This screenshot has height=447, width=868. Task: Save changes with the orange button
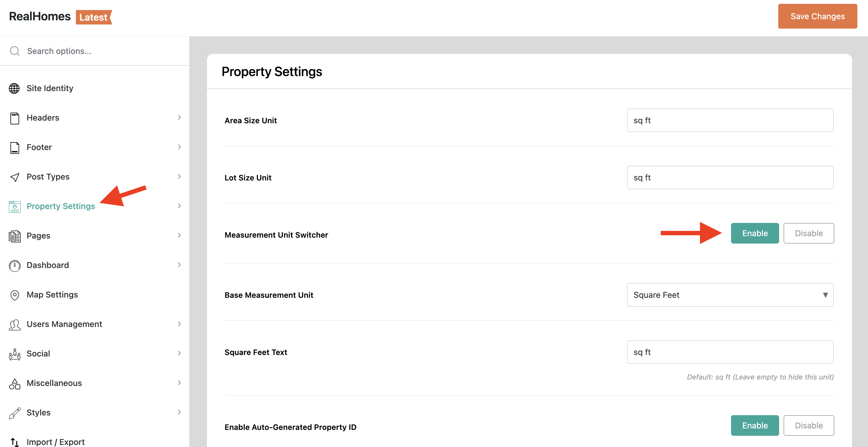[817, 16]
